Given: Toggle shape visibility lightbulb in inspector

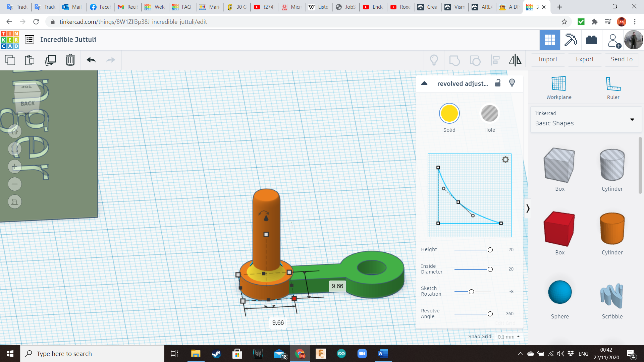Looking at the screenshot, I should click(512, 83).
